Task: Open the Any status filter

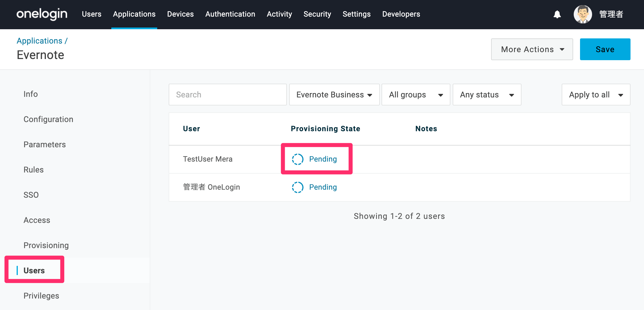Action: point(487,95)
